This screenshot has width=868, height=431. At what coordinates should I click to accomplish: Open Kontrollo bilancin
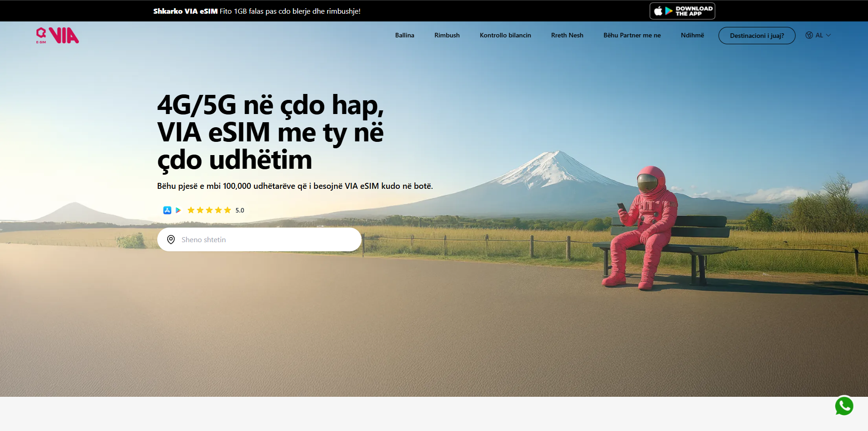pos(505,35)
